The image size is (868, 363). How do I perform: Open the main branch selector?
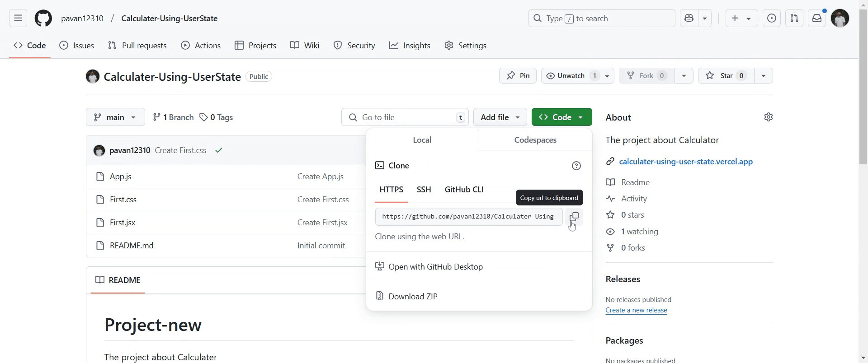[x=115, y=117]
